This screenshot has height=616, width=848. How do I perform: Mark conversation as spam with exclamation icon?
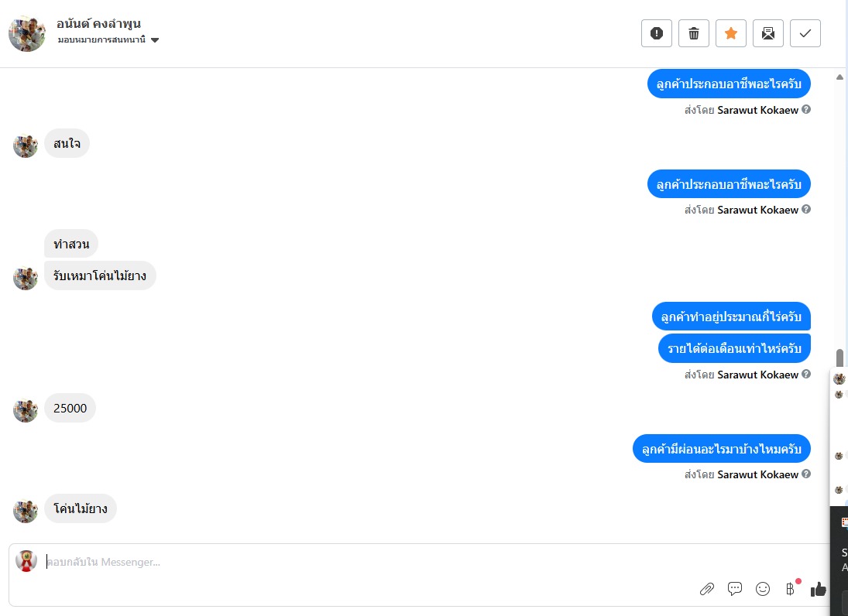click(657, 33)
